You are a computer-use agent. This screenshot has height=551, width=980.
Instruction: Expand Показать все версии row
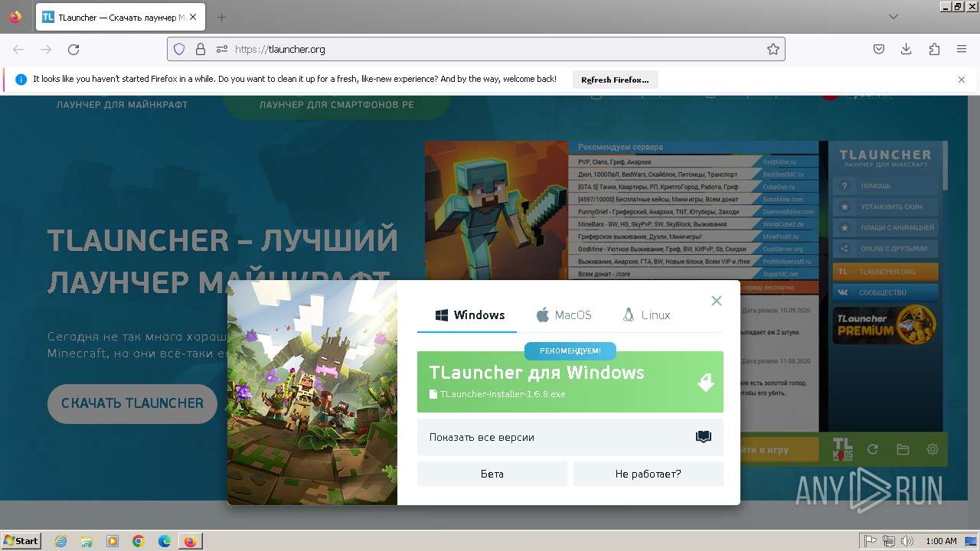pos(570,437)
